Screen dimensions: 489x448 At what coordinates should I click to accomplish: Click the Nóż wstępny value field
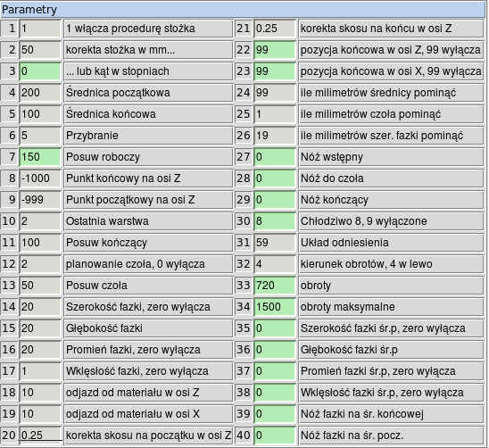pos(275,157)
